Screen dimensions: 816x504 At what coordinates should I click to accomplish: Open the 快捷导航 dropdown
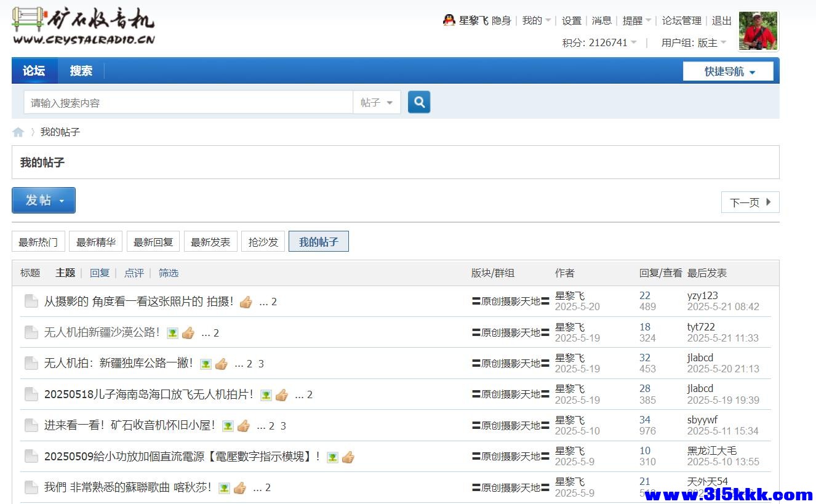click(728, 71)
